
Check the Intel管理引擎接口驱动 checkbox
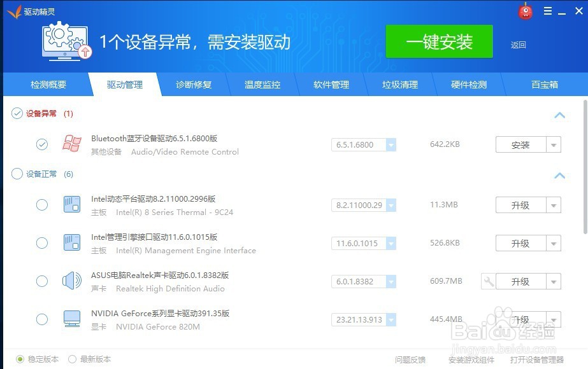(x=42, y=243)
